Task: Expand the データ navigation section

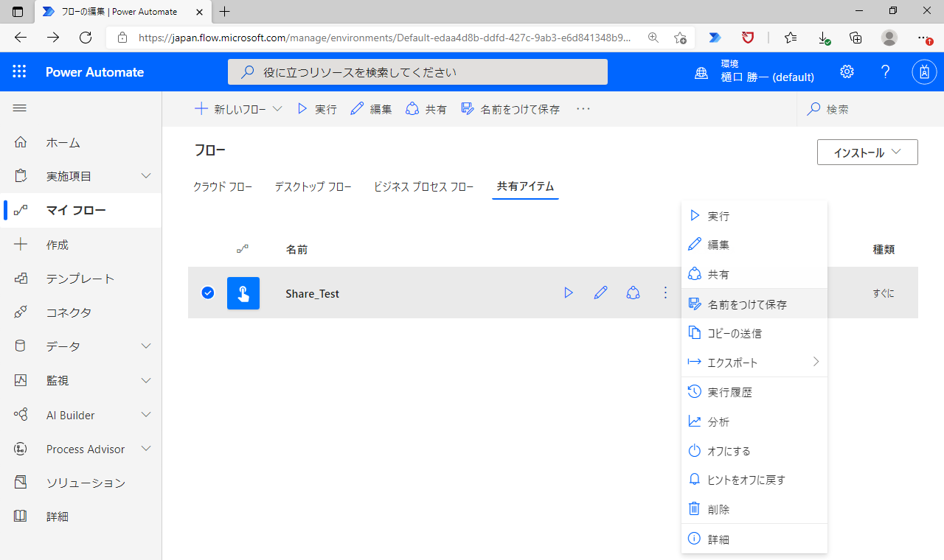Action: (146, 346)
